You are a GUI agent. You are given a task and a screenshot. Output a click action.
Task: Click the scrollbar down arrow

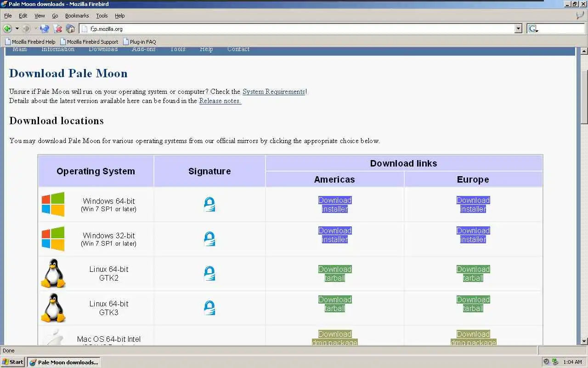coord(584,341)
